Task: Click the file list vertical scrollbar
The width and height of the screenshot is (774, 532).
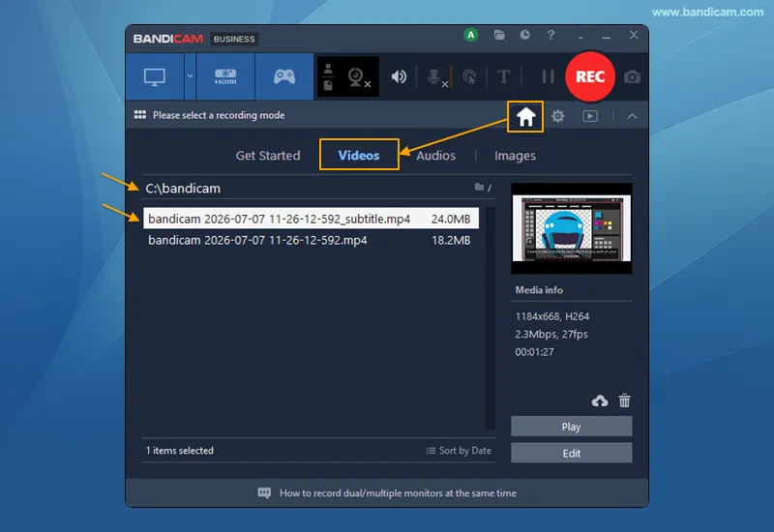Action: [491, 318]
